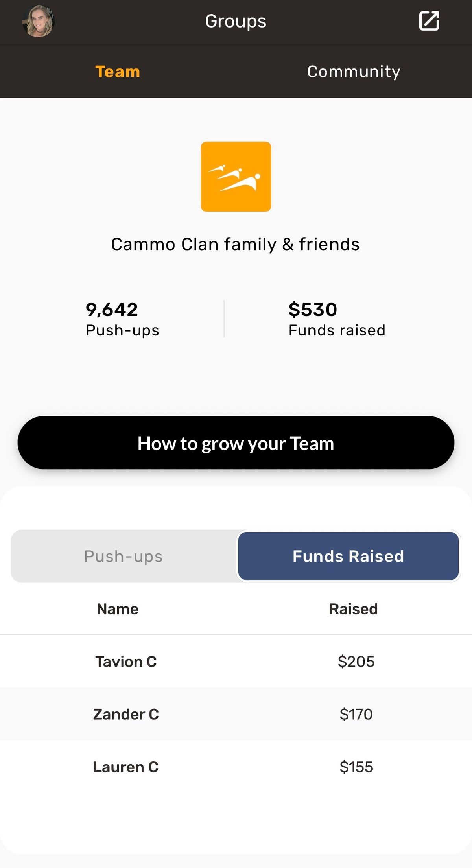Tap the $170 raised amount
472x868 pixels.
356,714
